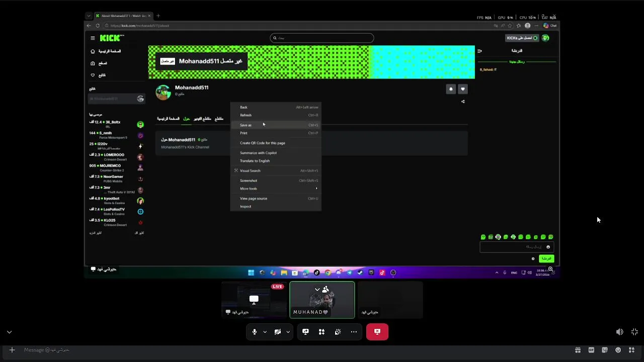Click the green chat send button
This screenshot has height=362, width=644.
click(546, 258)
